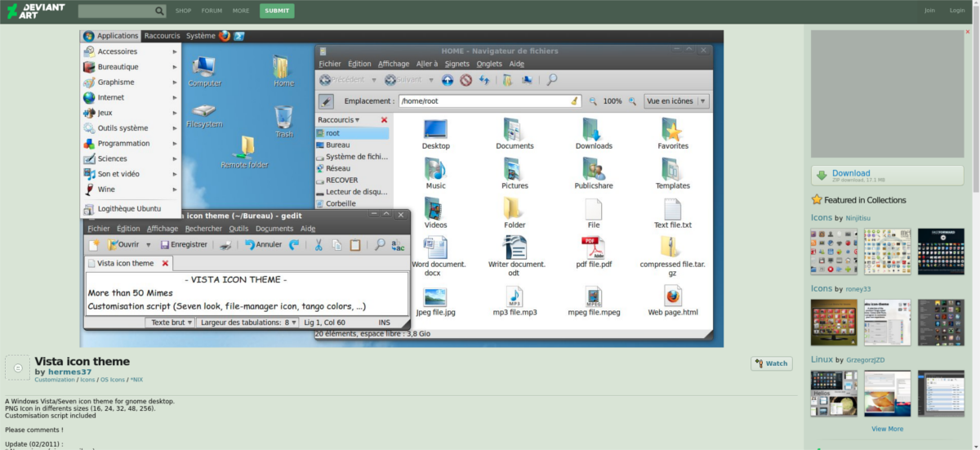Close Vista icon theme tab in gedit

[165, 263]
